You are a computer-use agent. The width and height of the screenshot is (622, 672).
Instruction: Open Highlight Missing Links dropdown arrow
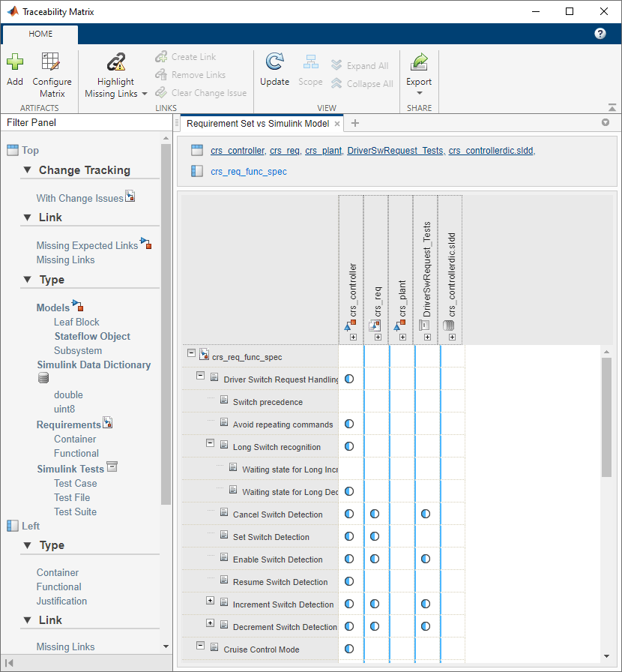click(145, 94)
